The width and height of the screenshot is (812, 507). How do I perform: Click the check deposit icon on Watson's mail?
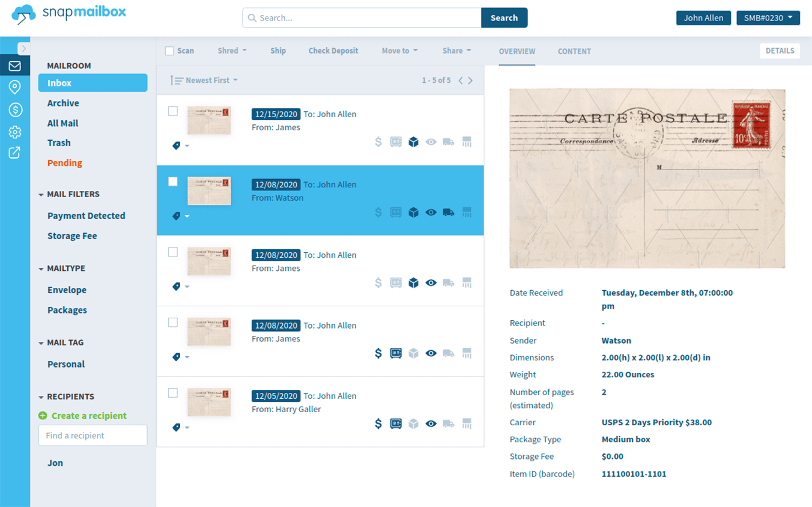(396, 213)
